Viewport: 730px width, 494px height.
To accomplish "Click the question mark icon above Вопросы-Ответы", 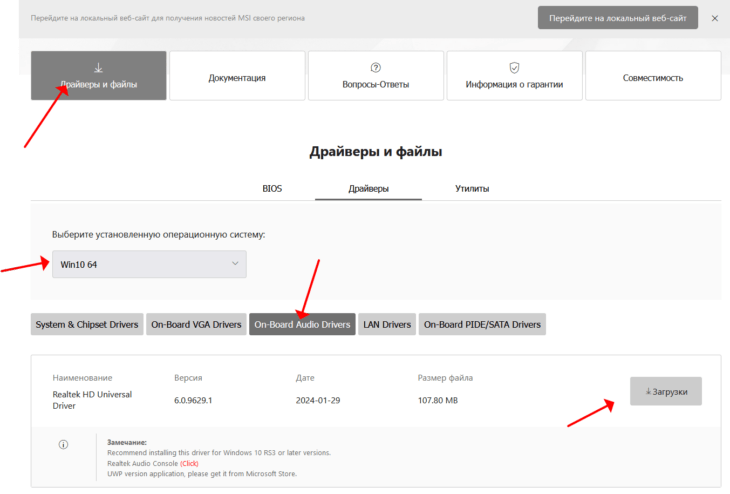I will pyautogui.click(x=376, y=68).
